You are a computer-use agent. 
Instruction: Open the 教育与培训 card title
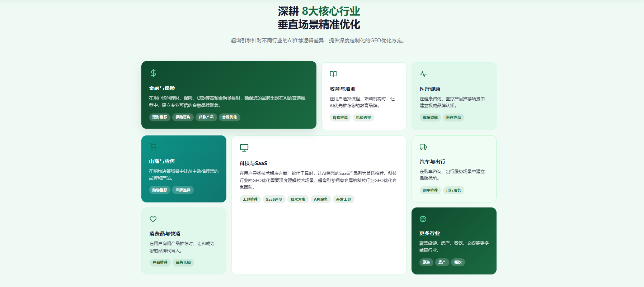click(x=343, y=89)
